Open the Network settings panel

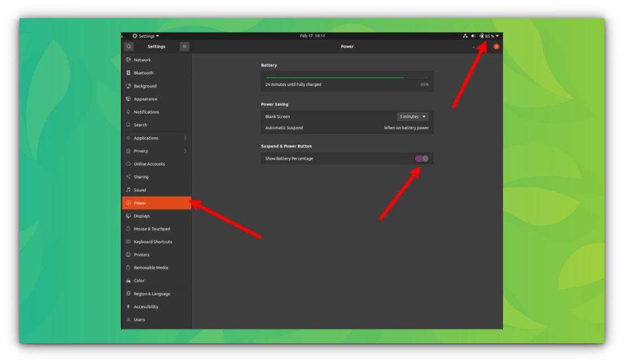157,60
